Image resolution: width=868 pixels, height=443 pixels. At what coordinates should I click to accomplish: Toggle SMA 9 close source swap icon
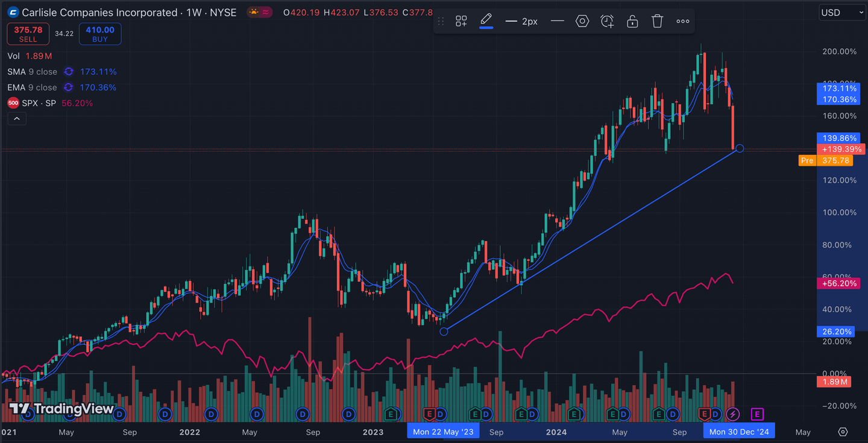[68, 71]
